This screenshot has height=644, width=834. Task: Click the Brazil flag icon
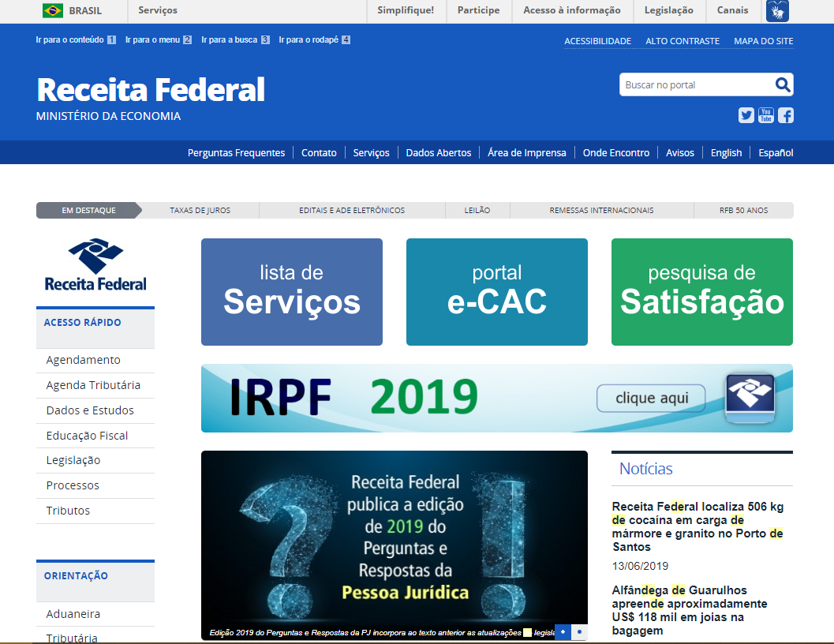(x=53, y=10)
